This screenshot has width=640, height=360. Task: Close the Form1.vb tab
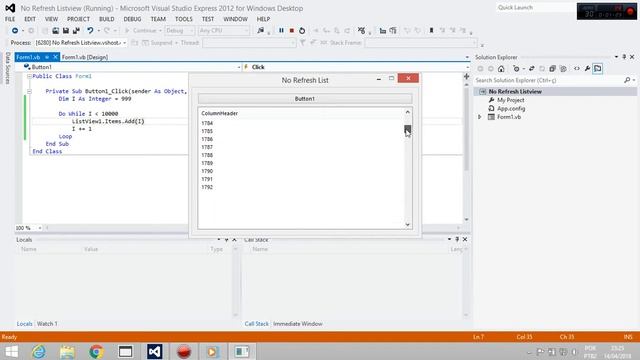click(x=56, y=57)
